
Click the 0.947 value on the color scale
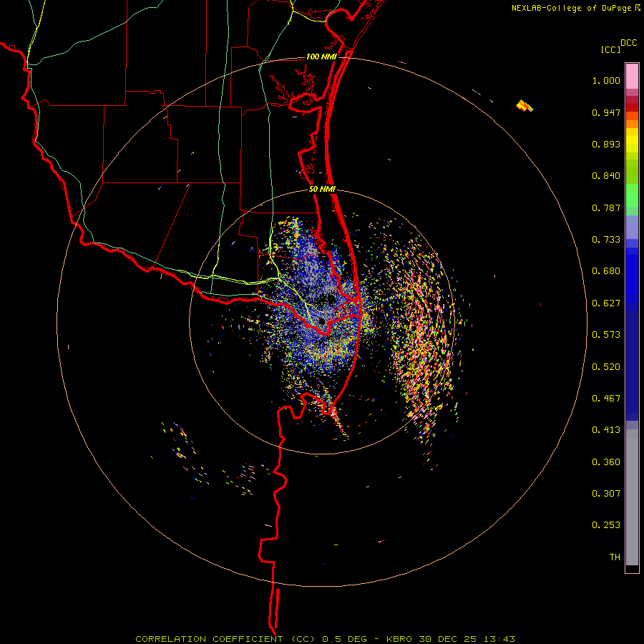pos(606,112)
